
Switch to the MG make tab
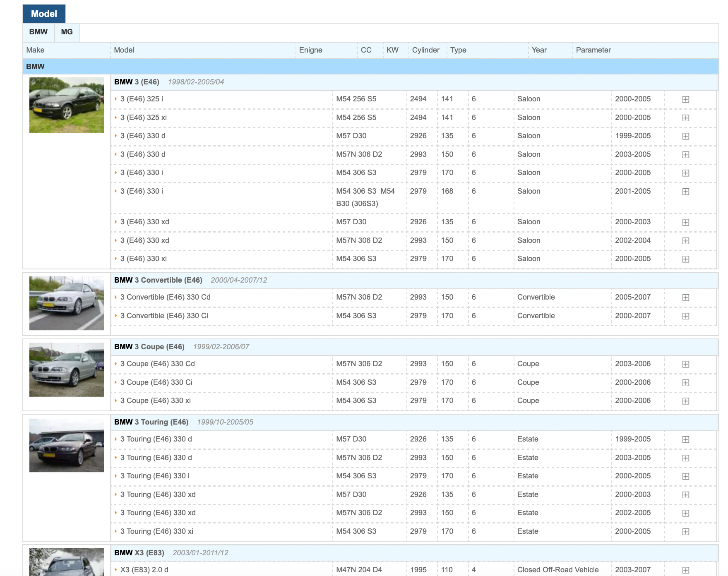(67, 32)
